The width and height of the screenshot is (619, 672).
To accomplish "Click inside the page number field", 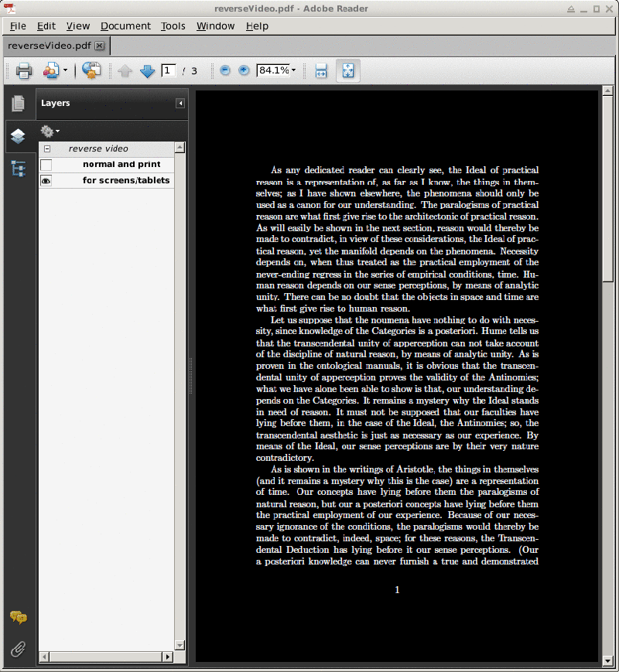I will [x=168, y=70].
